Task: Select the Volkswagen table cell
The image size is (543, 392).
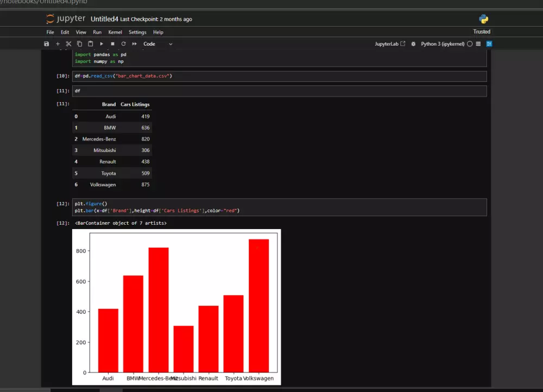Action: (103, 185)
